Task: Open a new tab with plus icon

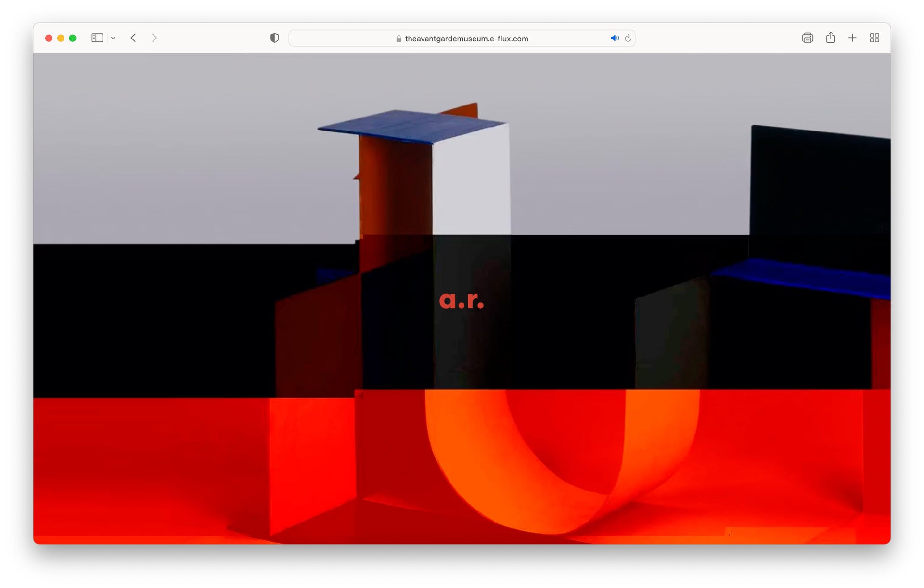Action: (852, 38)
